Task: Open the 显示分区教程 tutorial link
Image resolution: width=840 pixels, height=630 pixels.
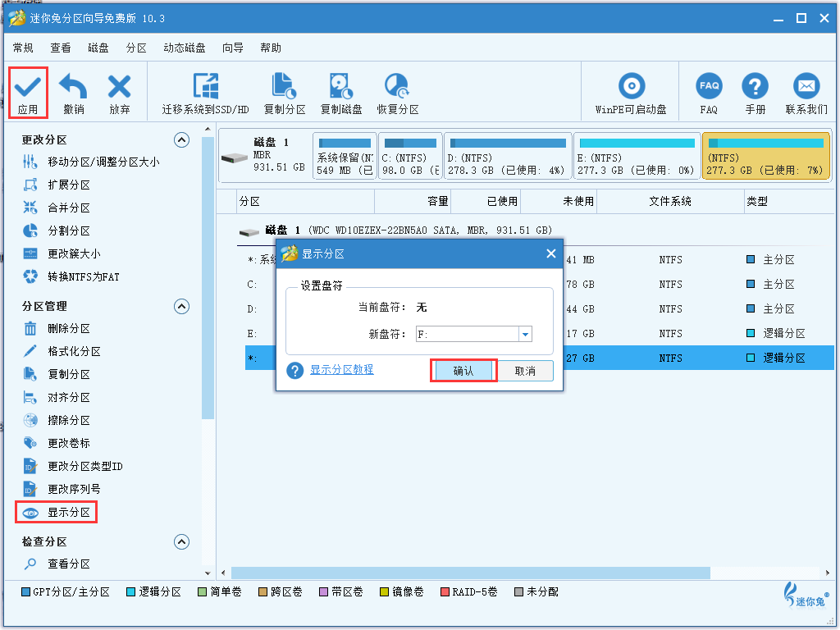Action: (342, 370)
